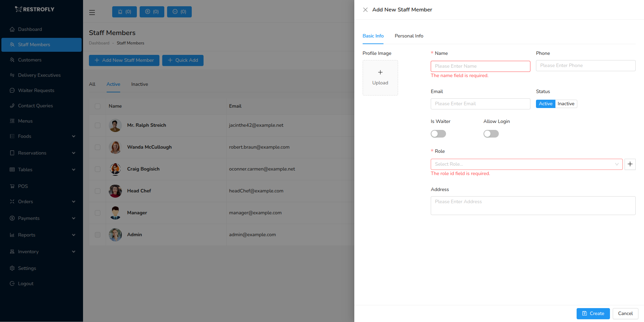Viewport: 644px width, 322px height.
Task: Set staff Status to Inactive
Action: coord(566,104)
